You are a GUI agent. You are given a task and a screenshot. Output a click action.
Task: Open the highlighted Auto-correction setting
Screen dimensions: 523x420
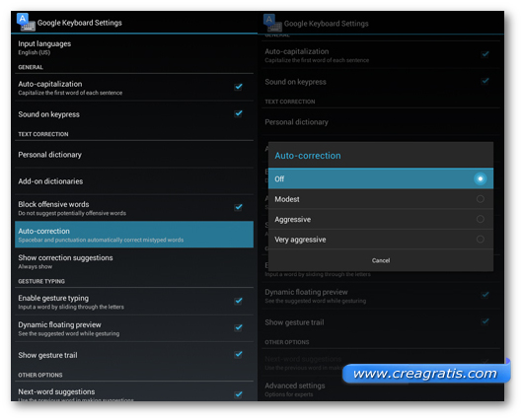click(134, 235)
